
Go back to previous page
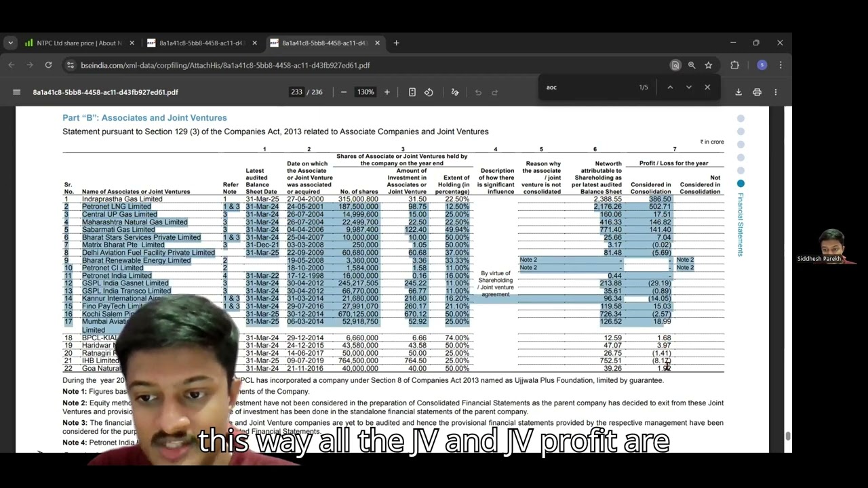[11, 65]
